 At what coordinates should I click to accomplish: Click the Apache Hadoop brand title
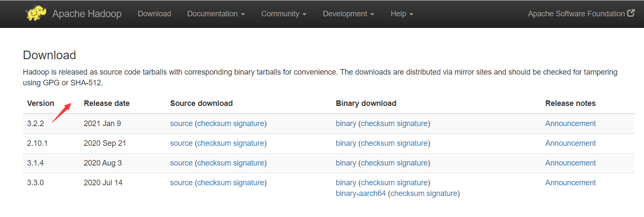tap(87, 14)
